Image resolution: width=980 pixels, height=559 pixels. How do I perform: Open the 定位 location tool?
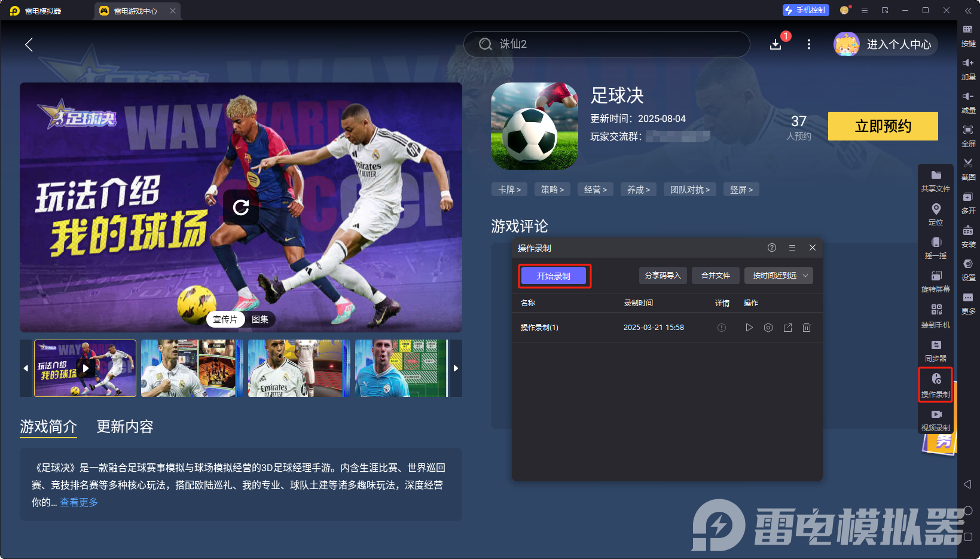936,214
